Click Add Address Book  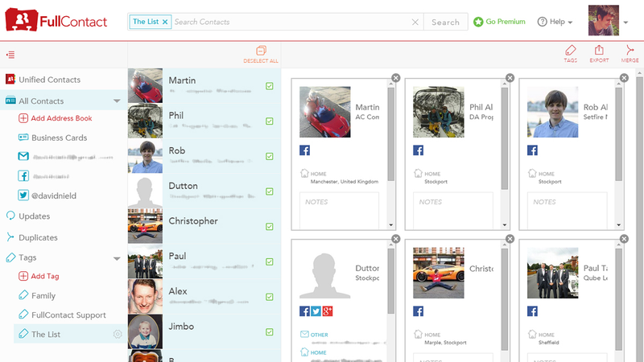(x=55, y=118)
